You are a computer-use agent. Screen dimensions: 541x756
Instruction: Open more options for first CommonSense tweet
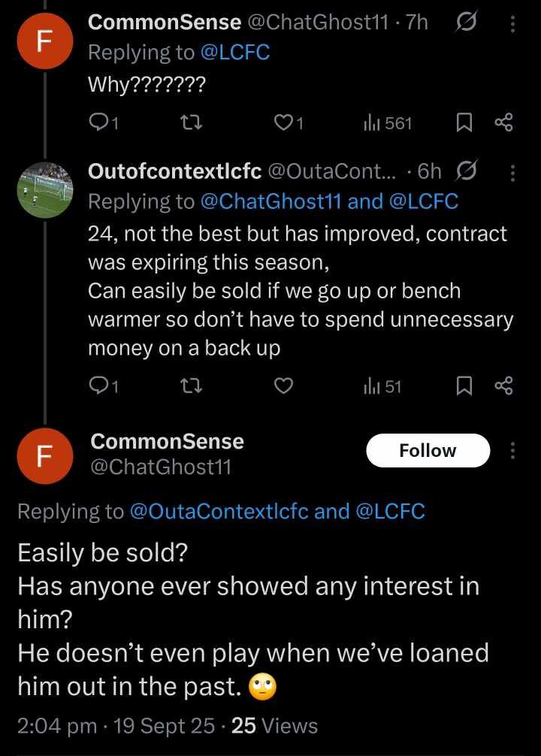click(513, 23)
